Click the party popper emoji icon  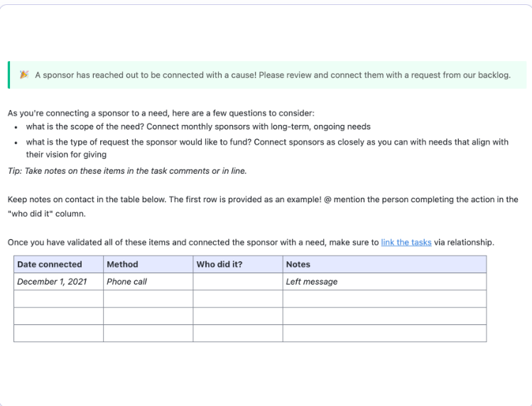[x=24, y=75]
